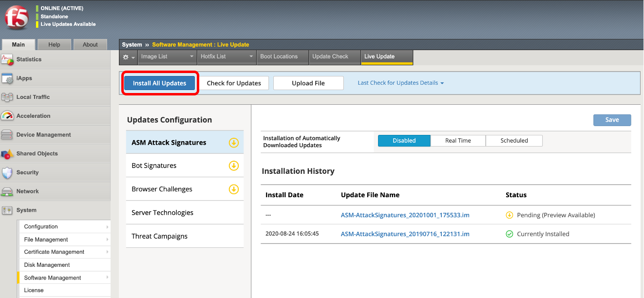
Task: Click the Status column header
Action: (x=516, y=195)
